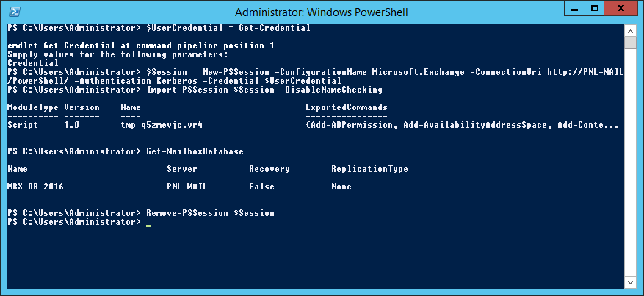This screenshot has width=644, height=296.
Task: Click the vertical scrollbar thumb
Action: pos(630,43)
